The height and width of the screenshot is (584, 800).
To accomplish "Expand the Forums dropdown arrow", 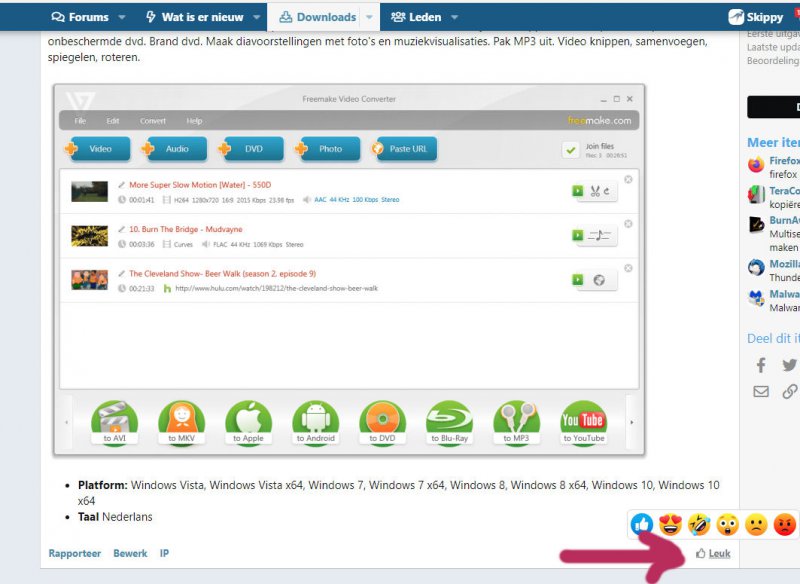I will point(121,17).
